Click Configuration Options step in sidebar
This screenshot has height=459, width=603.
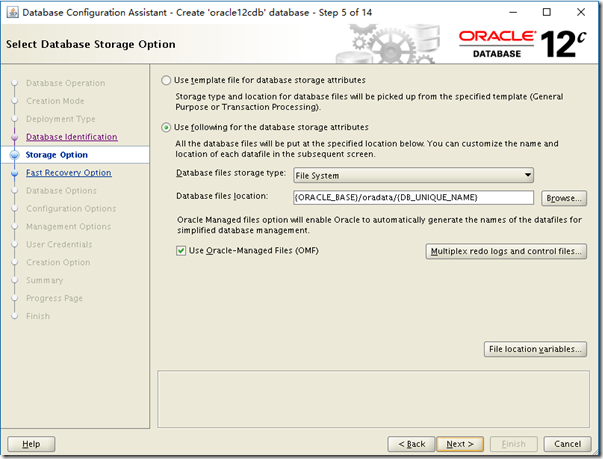pos(71,209)
